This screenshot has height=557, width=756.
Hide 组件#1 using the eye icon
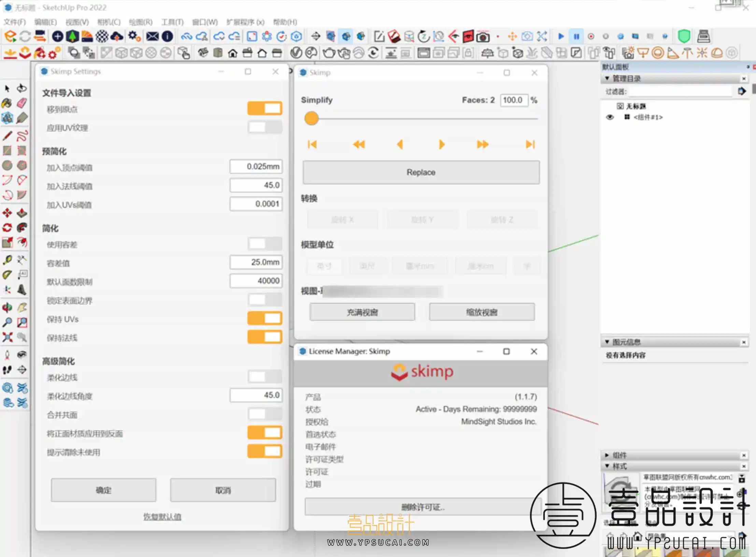coord(610,117)
